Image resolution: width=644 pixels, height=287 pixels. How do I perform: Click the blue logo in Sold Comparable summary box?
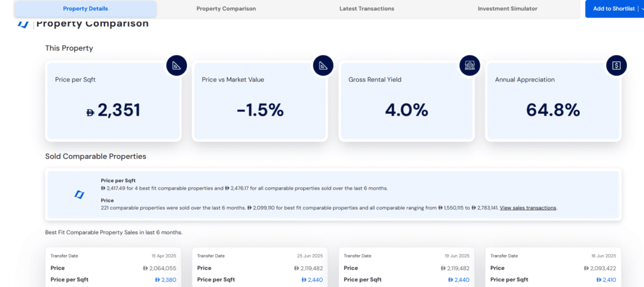pyautogui.click(x=79, y=195)
